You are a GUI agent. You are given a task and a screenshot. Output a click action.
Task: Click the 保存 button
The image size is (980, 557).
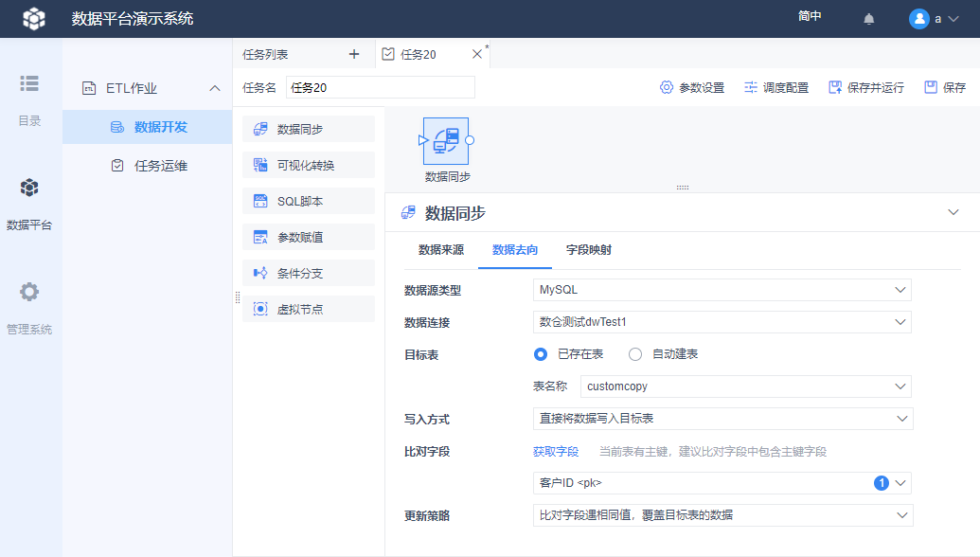click(x=945, y=87)
